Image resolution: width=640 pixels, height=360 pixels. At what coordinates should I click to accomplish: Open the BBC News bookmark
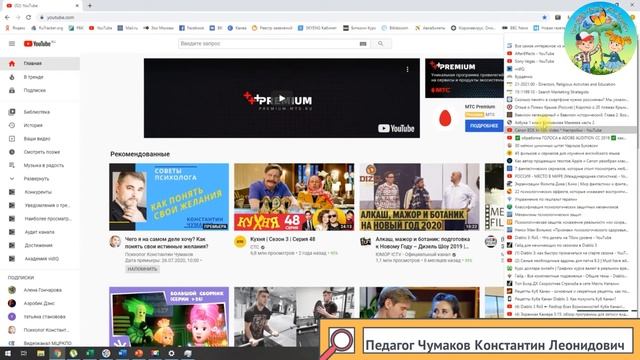pos(515,28)
